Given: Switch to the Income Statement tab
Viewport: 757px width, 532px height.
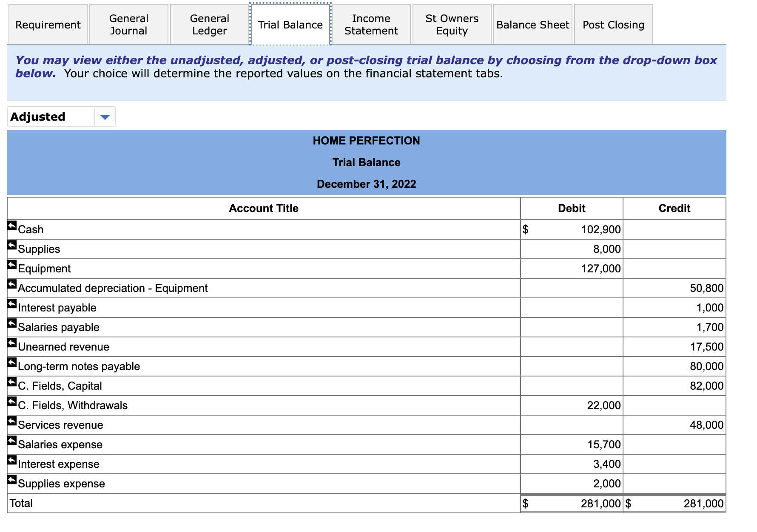Looking at the screenshot, I should (x=370, y=24).
